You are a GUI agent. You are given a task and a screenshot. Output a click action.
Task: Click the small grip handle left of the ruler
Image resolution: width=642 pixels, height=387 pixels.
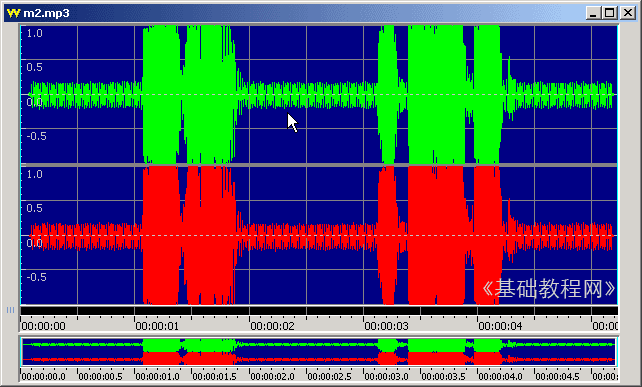click(10, 310)
